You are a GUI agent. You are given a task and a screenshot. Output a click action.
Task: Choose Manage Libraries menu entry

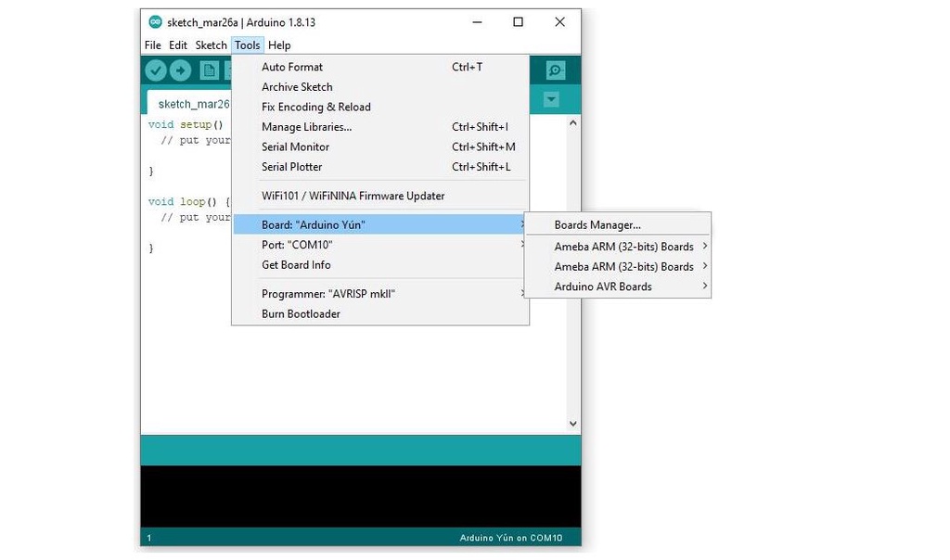[306, 127]
